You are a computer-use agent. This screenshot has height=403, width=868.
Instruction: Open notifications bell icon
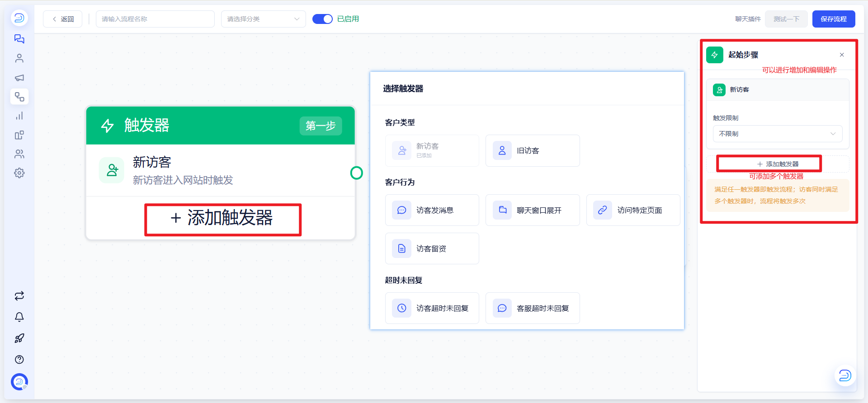(x=19, y=317)
